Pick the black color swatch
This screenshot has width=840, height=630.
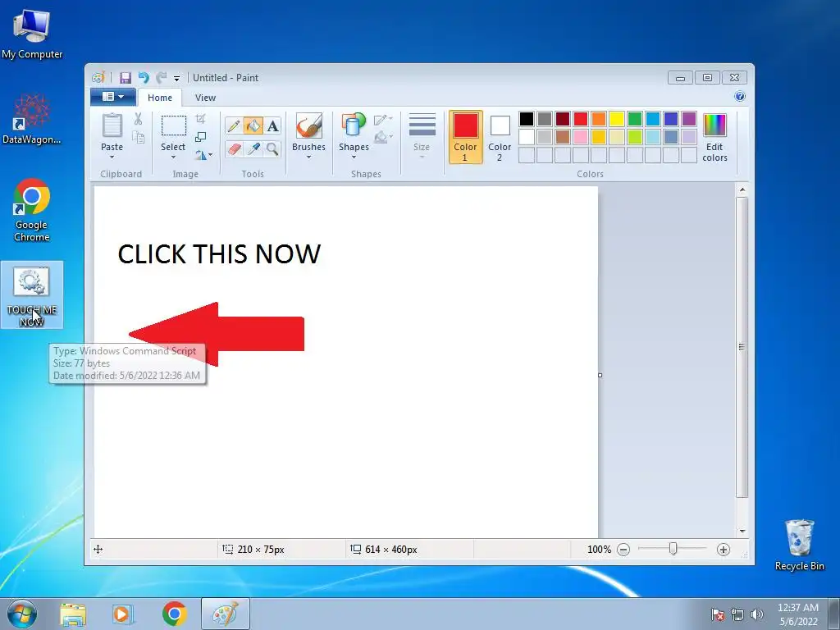527,119
